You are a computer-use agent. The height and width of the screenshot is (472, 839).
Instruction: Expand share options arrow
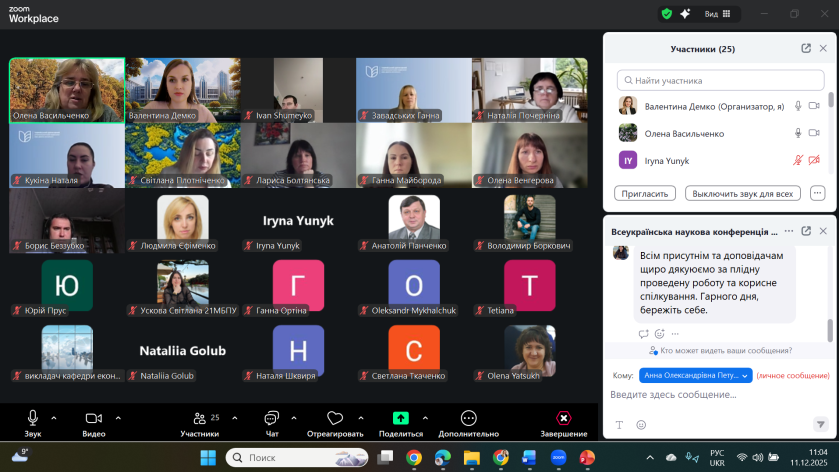425,418
